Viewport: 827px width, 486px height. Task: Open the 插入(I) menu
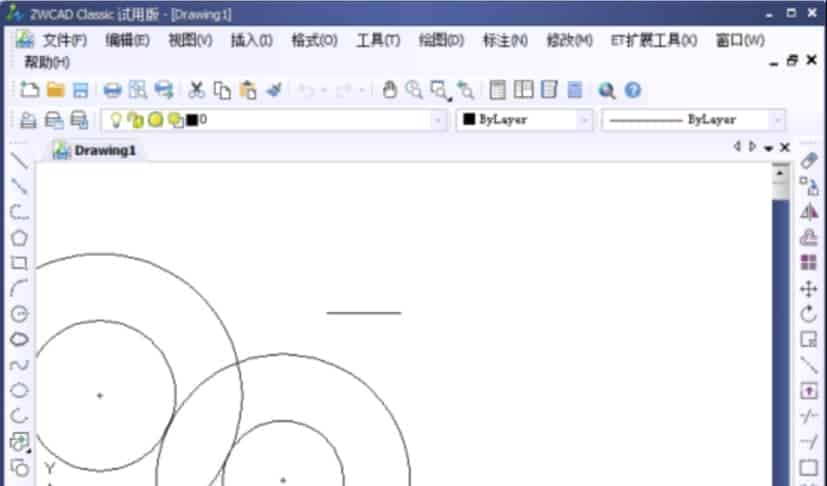point(252,40)
